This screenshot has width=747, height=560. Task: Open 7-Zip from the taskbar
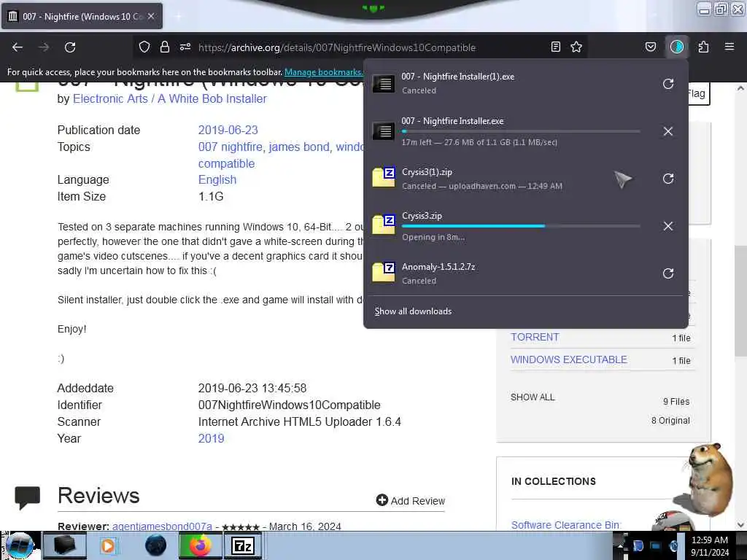coord(242,545)
